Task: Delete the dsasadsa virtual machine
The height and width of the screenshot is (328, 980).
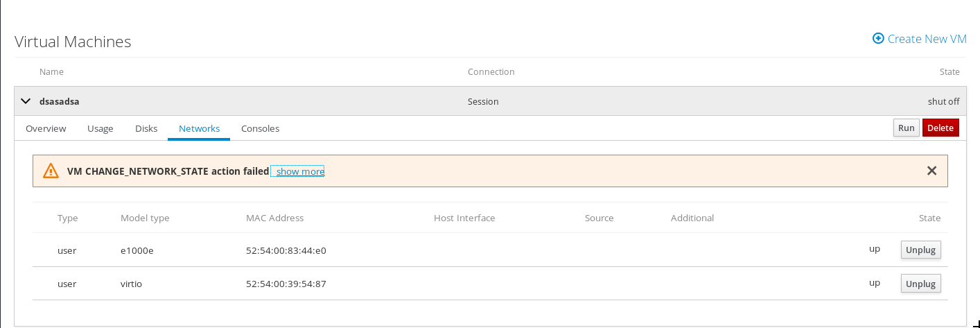Action: 940,128
